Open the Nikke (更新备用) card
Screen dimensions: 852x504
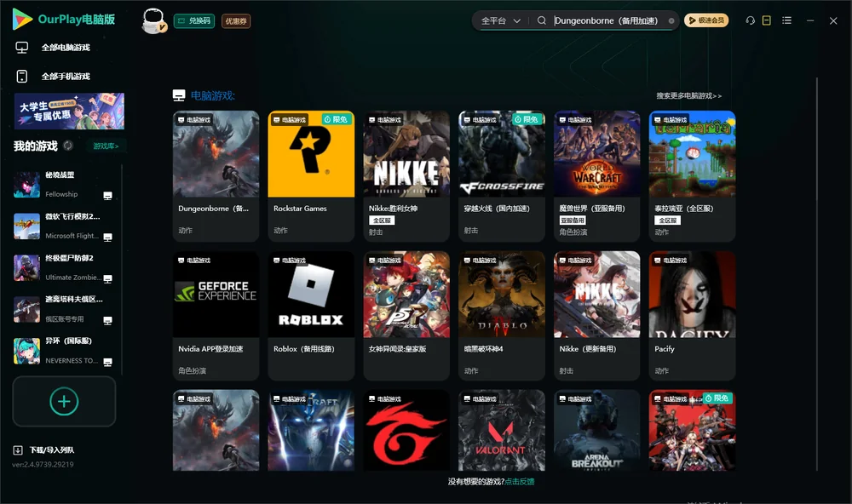[596, 316]
